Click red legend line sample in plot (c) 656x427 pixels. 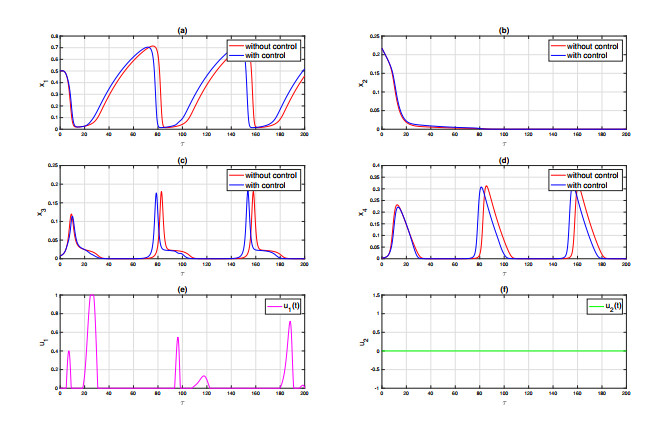238,174
